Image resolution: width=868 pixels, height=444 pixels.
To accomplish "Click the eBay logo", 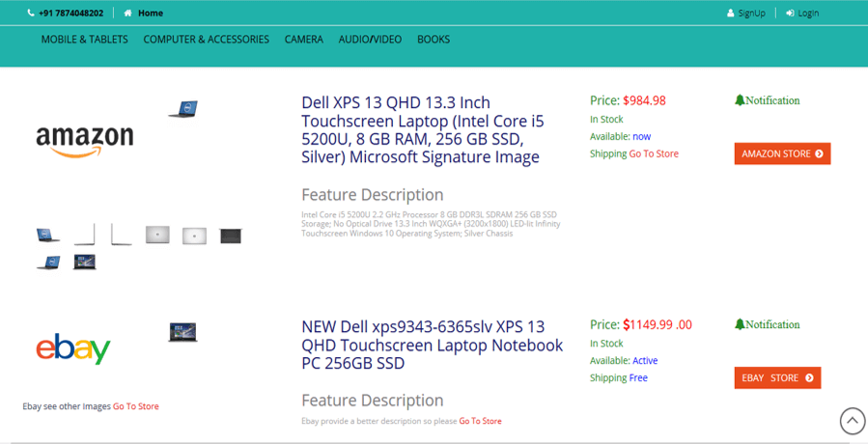I will click(x=73, y=348).
